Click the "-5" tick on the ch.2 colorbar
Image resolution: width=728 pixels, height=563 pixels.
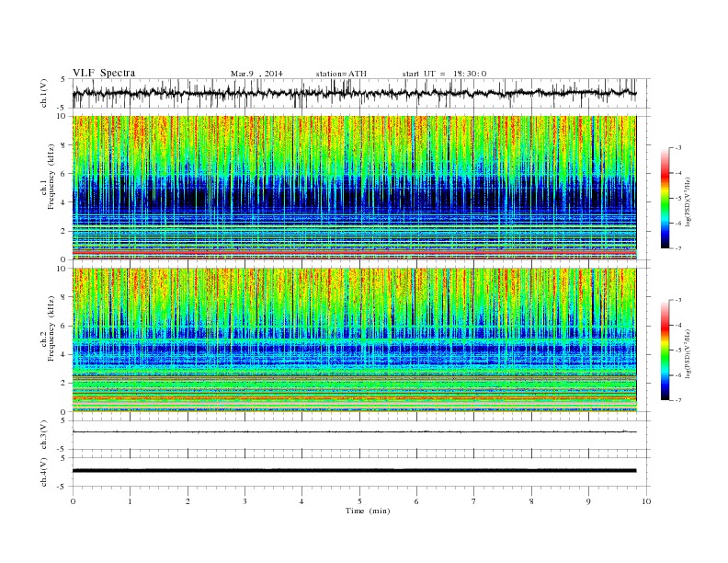click(x=677, y=350)
